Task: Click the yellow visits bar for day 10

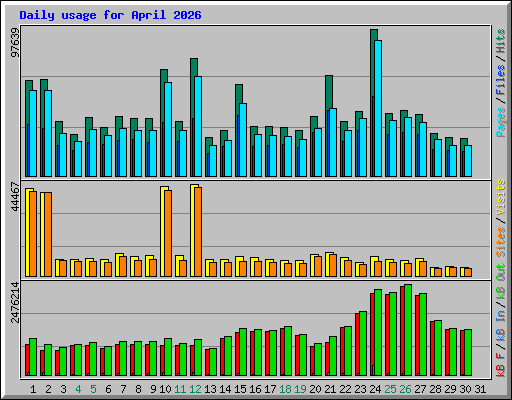Action: (x=162, y=231)
